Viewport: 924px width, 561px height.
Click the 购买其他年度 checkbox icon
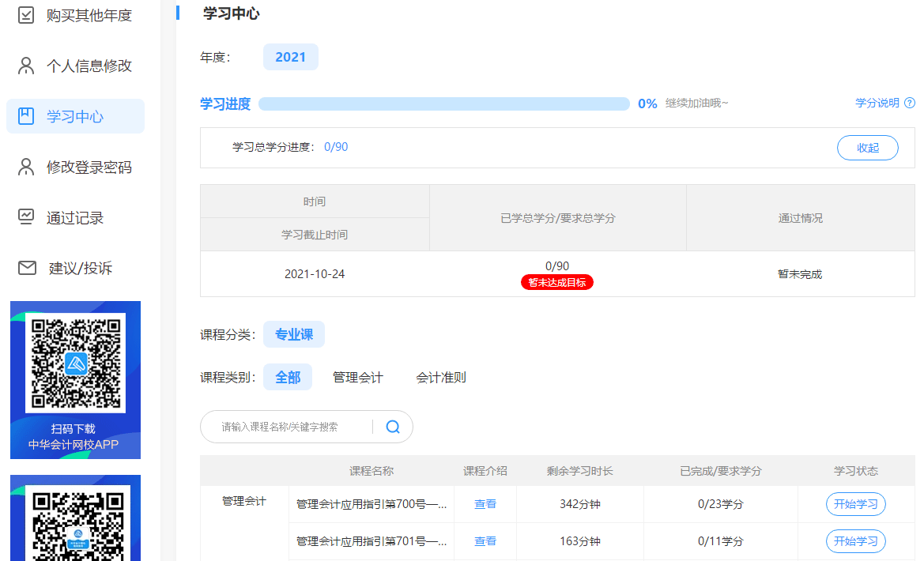click(26, 15)
